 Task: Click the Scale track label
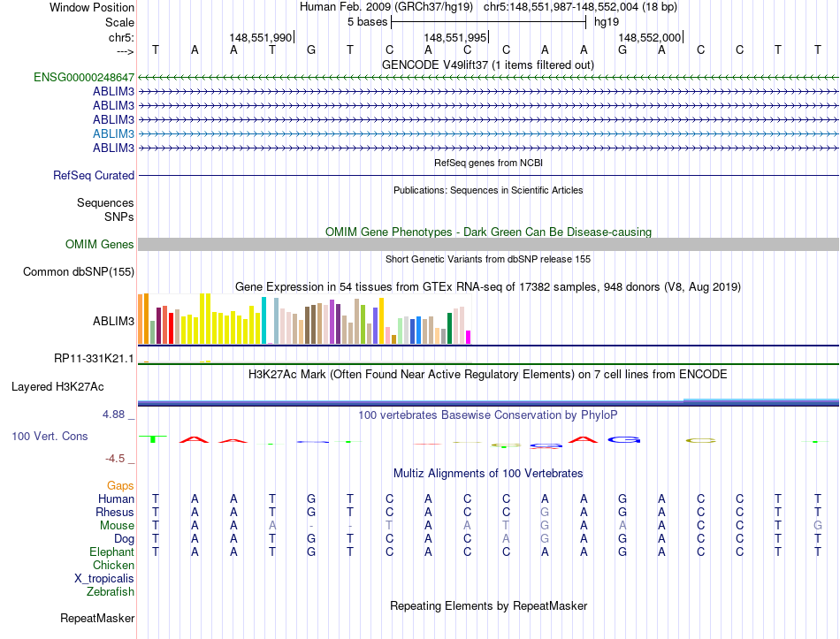tap(119, 22)
